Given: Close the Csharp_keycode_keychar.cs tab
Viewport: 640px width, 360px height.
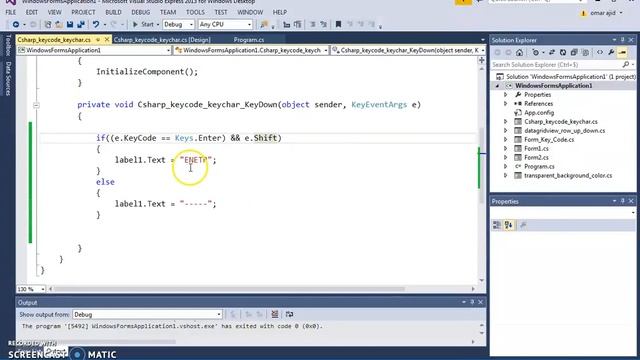Looking at the screenshot, I should tap(107, 40).
